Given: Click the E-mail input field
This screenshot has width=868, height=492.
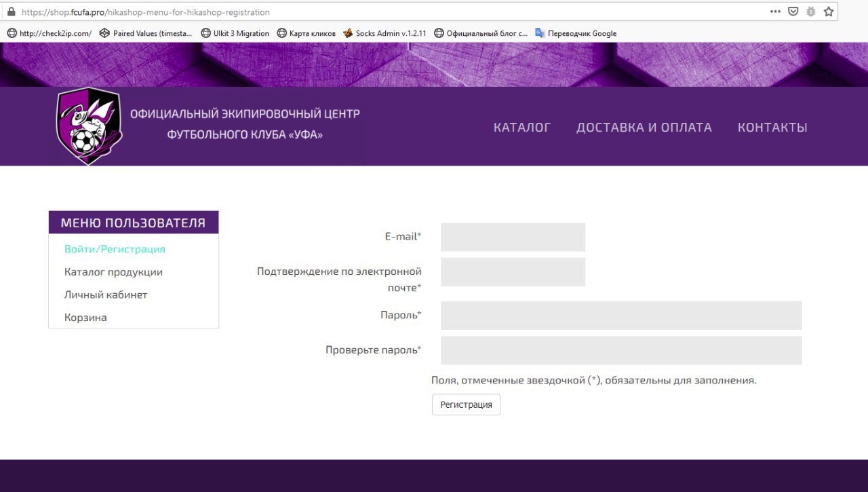Looking at the screenshot, I should (513, 237).
